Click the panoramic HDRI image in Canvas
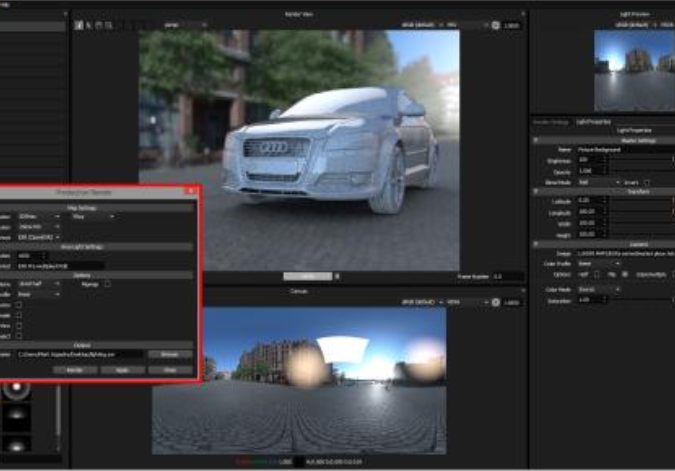 tap(299, 381)
